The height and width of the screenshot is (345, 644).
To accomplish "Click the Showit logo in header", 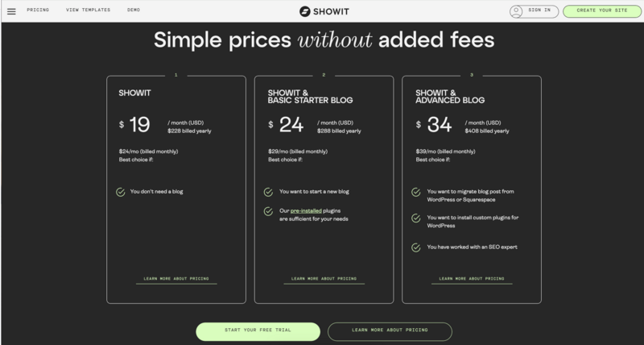I will [324, 11].
